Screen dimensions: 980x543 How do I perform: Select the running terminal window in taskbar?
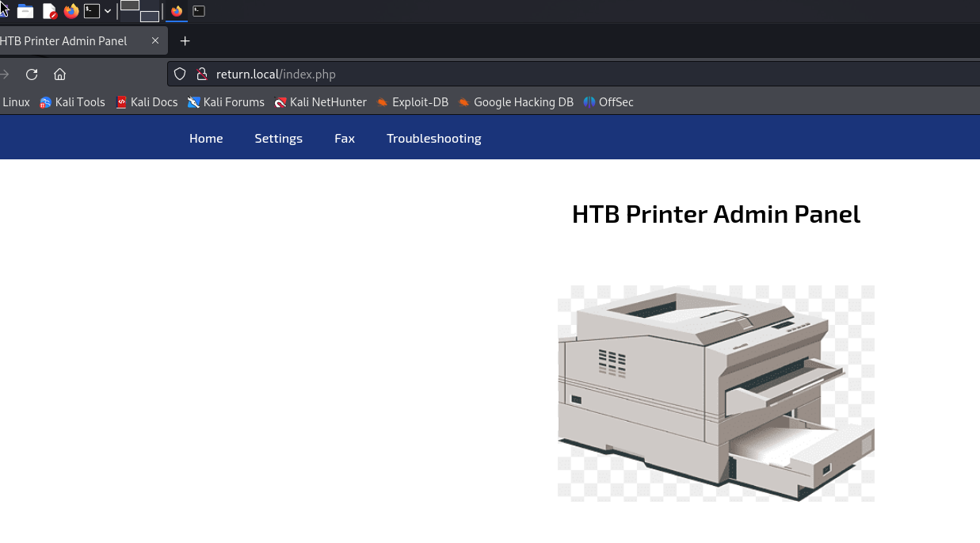(199, 11)
